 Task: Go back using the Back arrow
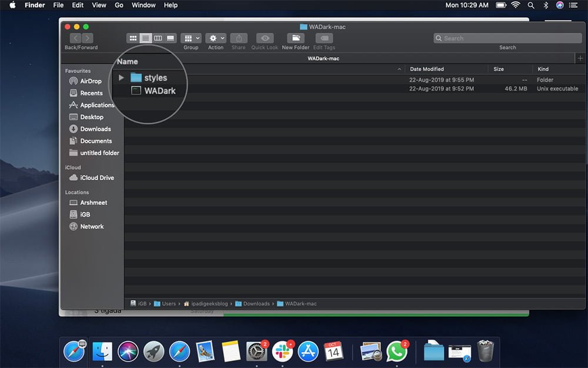click(75, 38)
